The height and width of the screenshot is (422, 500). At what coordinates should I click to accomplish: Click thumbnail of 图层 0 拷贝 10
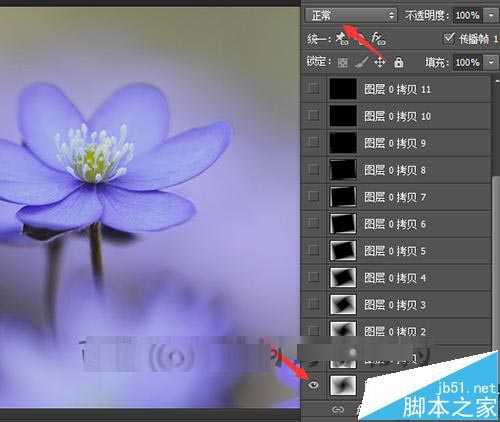coord(343,116)
